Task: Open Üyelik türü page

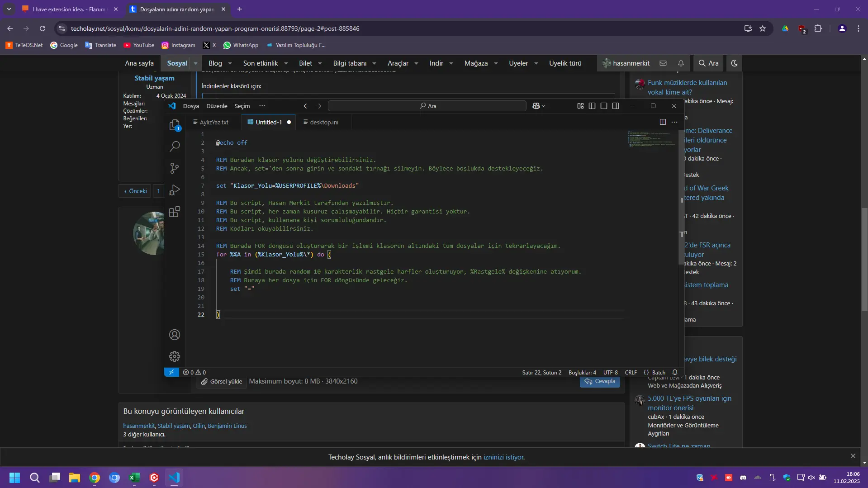Action: (565, 63)
